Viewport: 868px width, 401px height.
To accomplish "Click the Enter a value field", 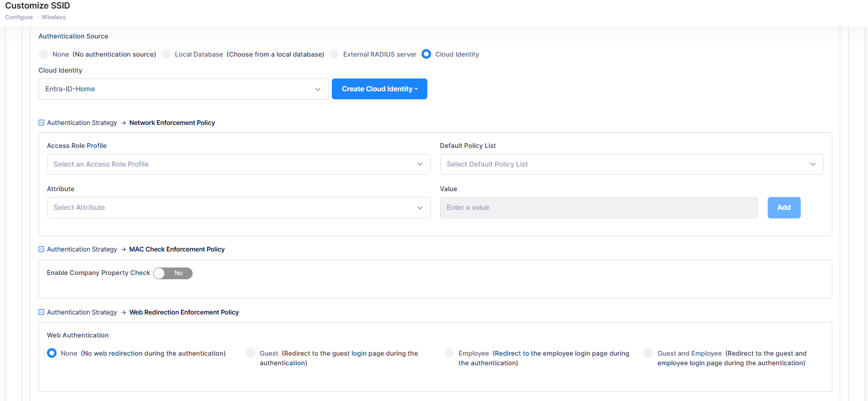I will [x=598, y=208].
